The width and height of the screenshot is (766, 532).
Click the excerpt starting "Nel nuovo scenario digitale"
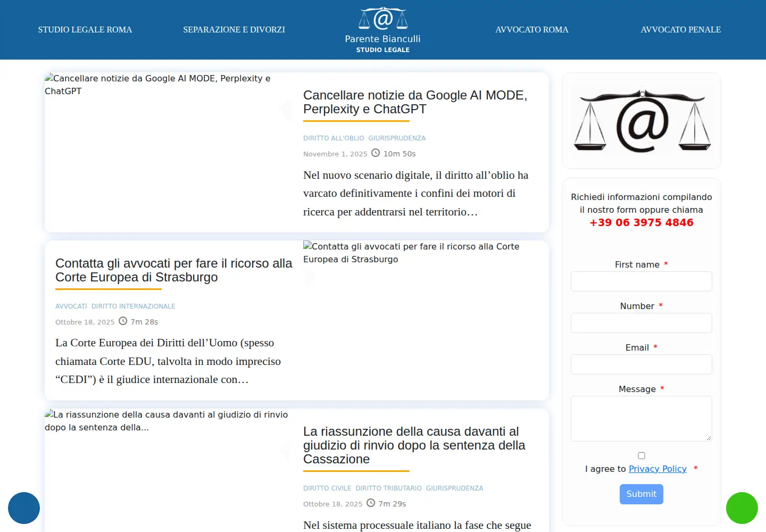coord(416,194)
